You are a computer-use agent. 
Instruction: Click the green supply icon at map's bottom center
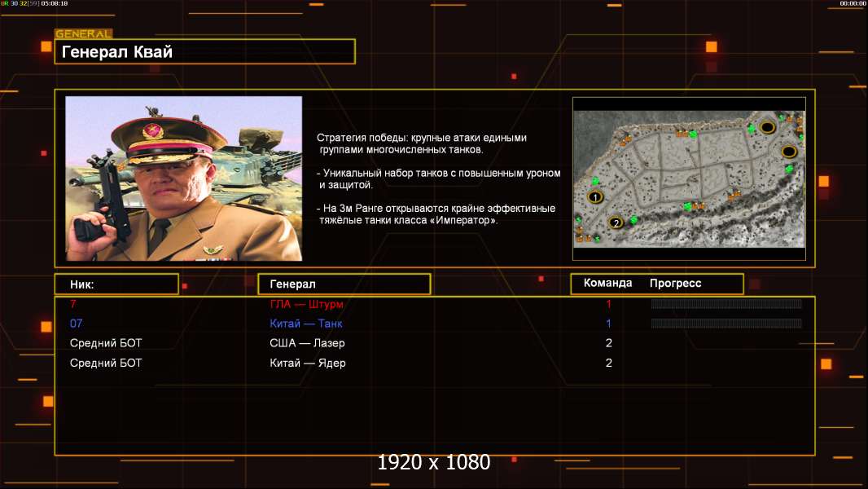click(x=688, y=206)
